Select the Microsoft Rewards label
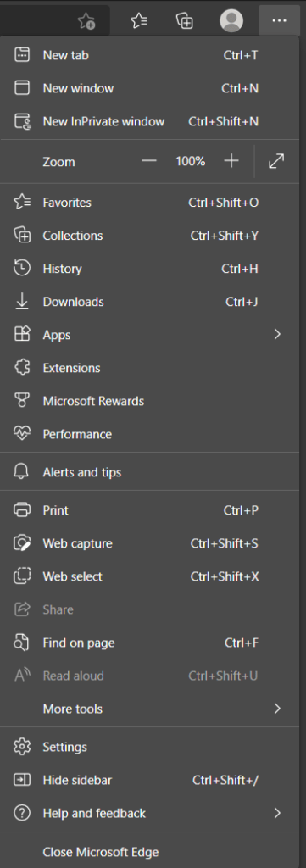 (93, 401)
